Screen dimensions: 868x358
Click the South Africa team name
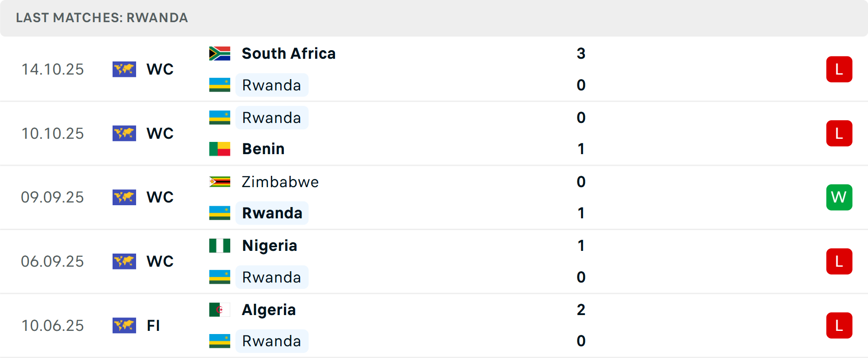(x=288, y=53)
